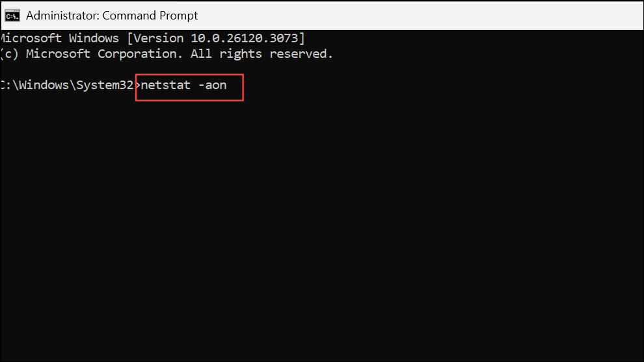
Task: Click the word "[Version" on the first line
Action: click(x=155, y=38)
